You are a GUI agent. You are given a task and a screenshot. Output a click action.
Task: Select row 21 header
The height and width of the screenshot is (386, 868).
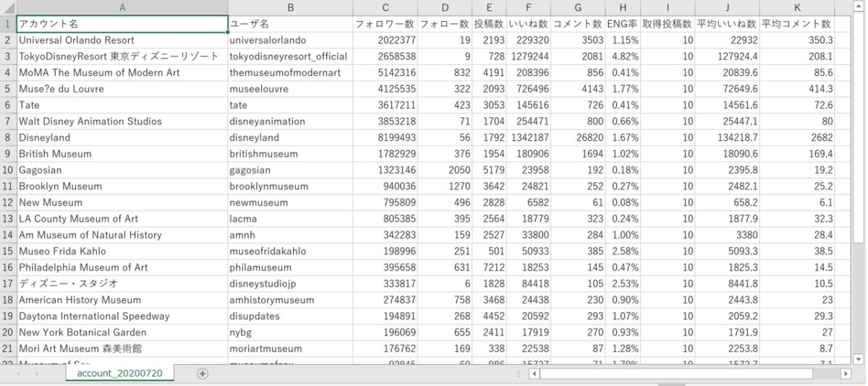click(8, 348)
